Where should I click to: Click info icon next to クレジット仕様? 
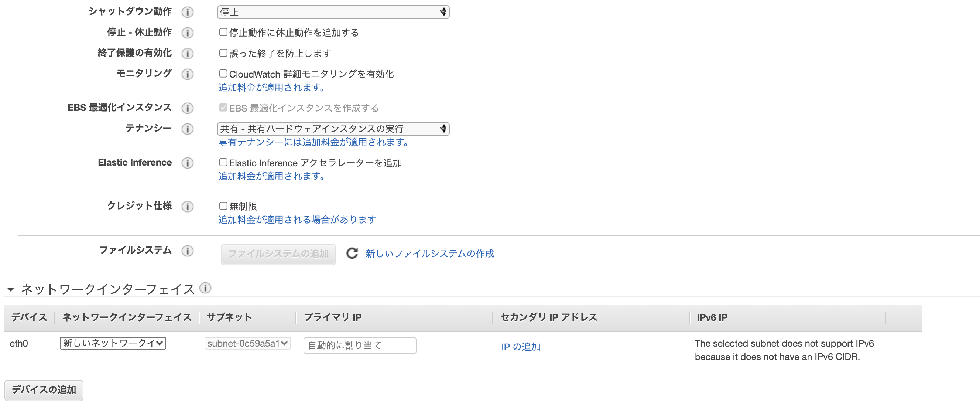187,206
